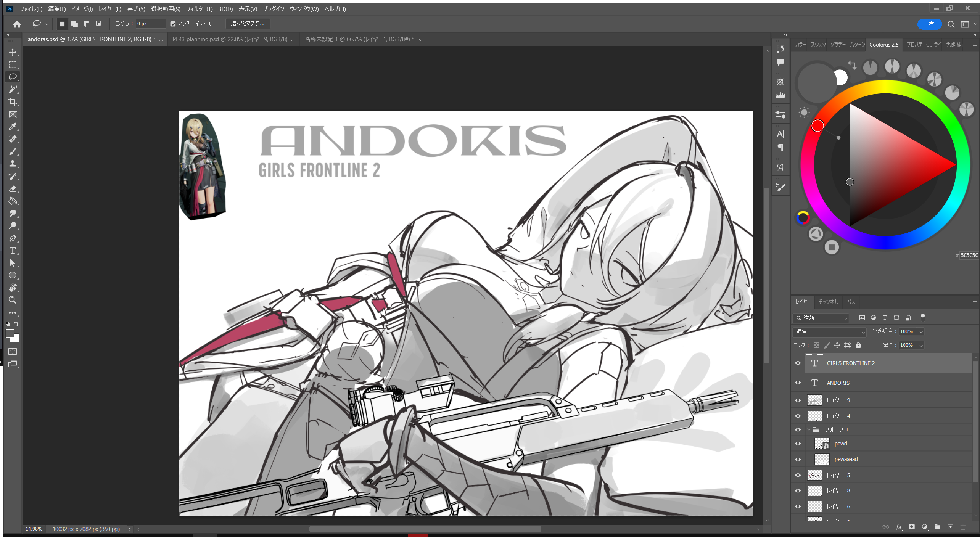Screen dimensions: 980x537
Task: Select the Crop tool
Action: [13, 102]
